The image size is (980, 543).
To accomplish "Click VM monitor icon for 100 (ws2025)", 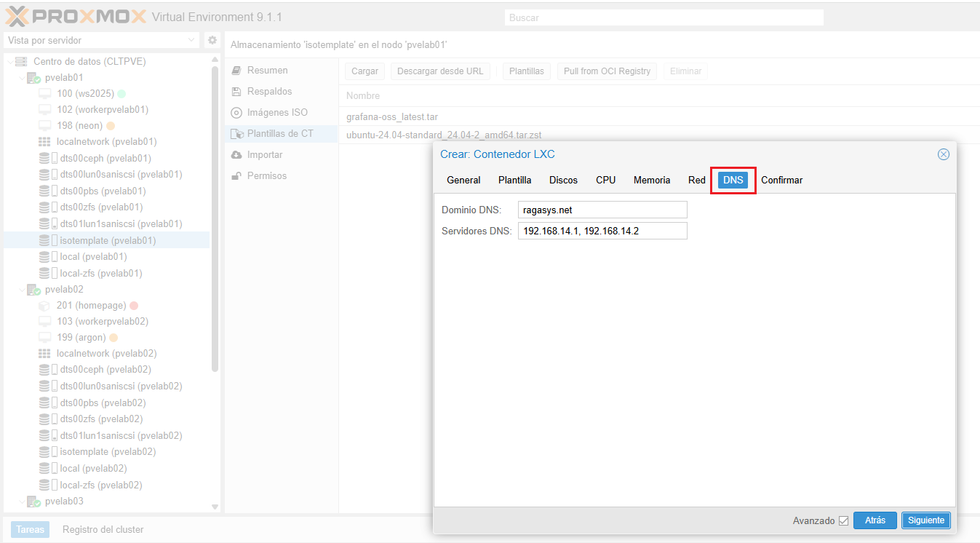I will coord(45,93).
